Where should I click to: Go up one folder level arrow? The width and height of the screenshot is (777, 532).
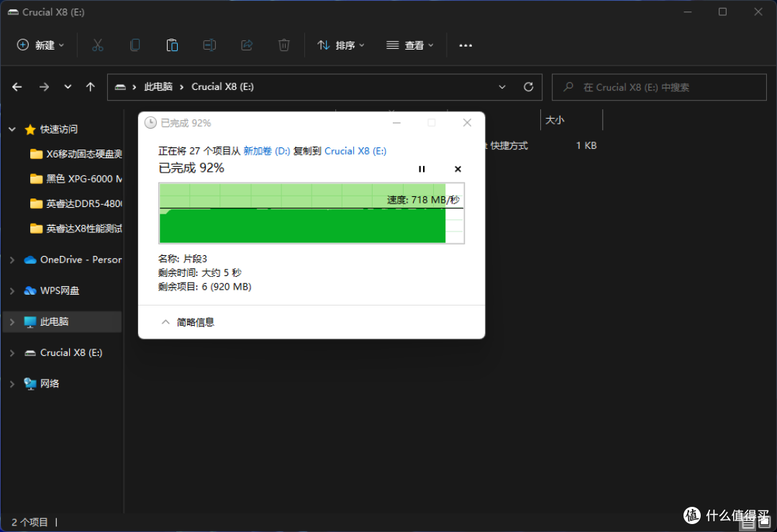[x=90, y=87]
